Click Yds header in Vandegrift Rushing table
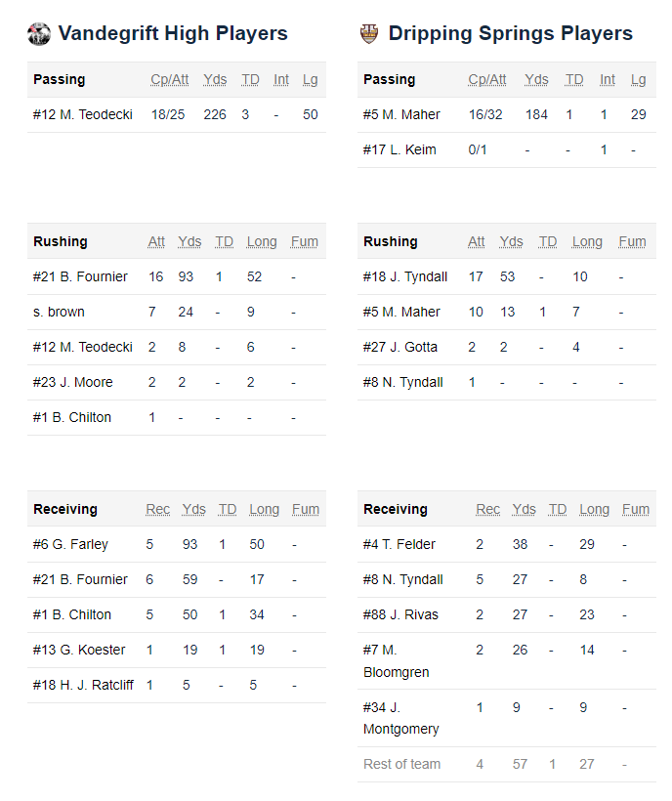The image size is (672, 801). (x=189, y=241)
